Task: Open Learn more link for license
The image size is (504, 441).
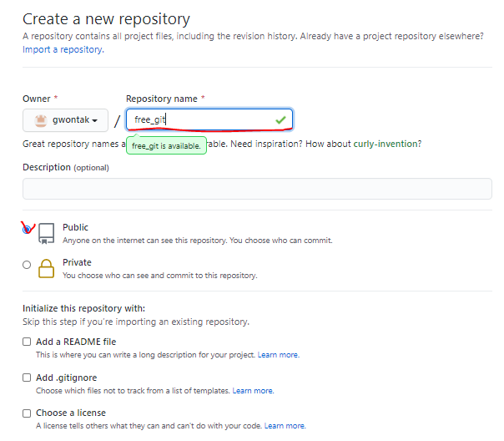Action: tap(285, 426)
